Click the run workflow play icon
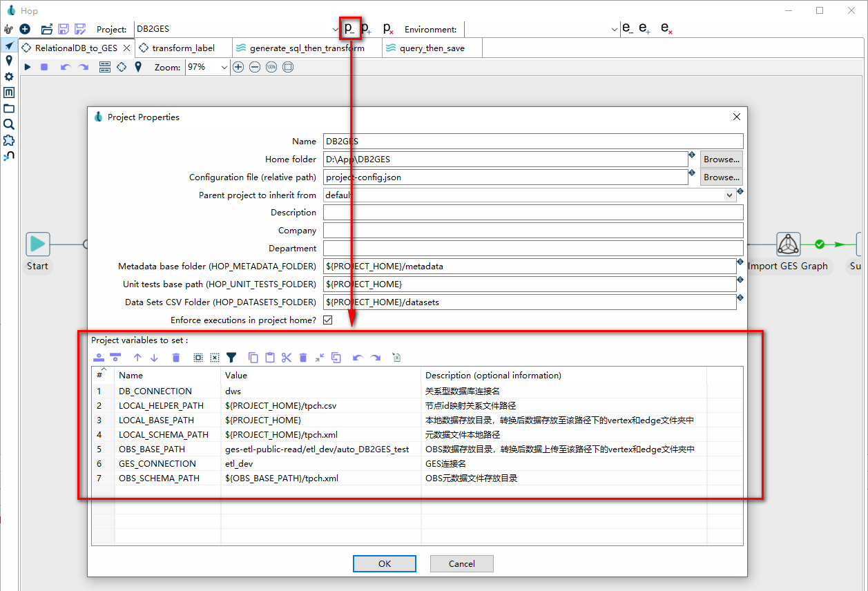Viewport: 868px width, 591px height. tap(28, 67)
